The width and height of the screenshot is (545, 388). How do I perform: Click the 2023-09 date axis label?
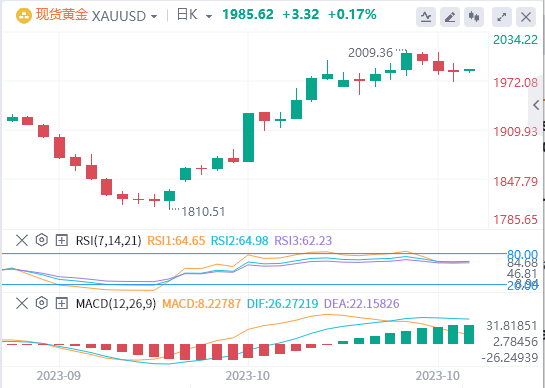[x=59, y=376]
